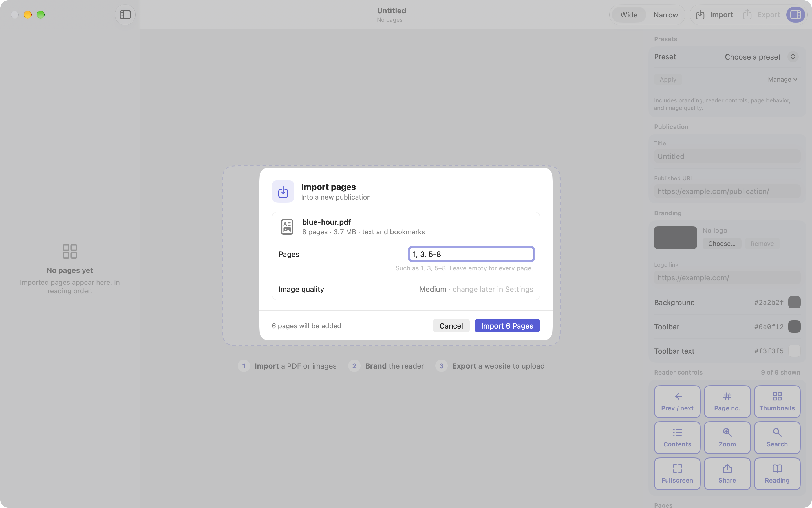Click Import 6 Pages button
The image size is (812, 508).
507,326
